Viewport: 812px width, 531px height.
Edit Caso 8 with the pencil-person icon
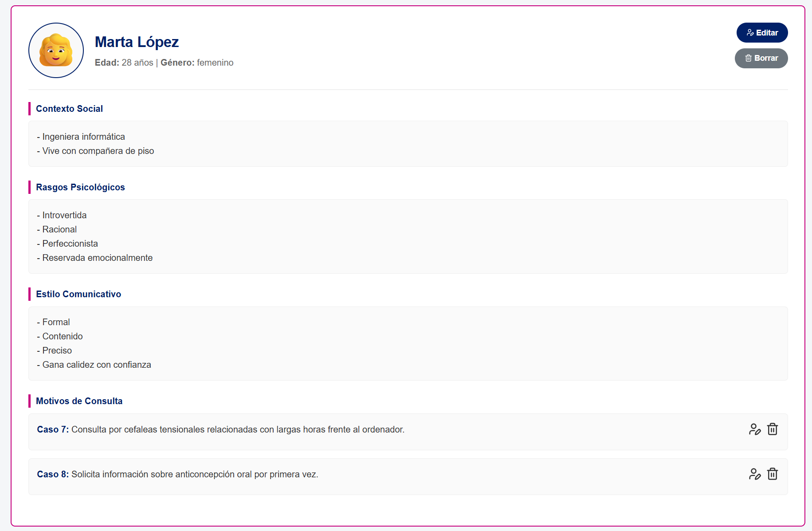[x=755, y=474]
